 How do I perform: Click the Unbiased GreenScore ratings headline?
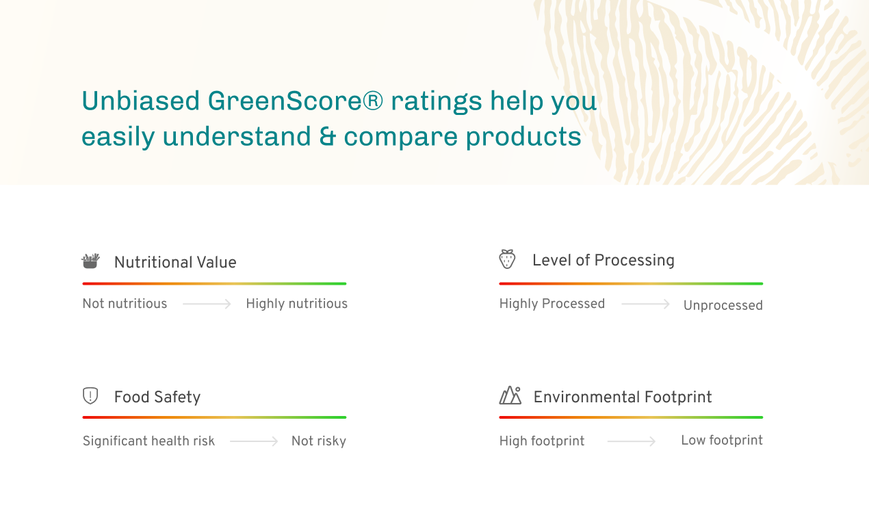(x=339, y=119)
